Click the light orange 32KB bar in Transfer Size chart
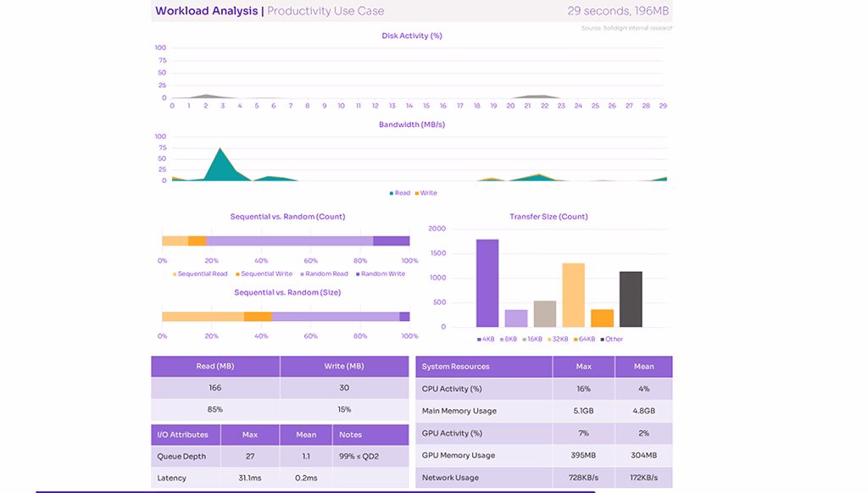The height and width of the screenshot is (493, 868). click(x=574, y=295)
